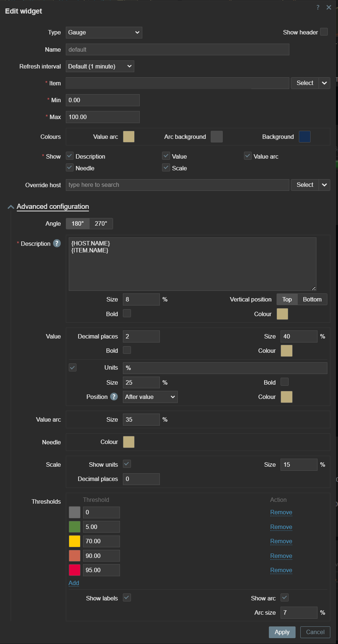The image size is (338, 644).
Task: Open the Arc background colour swatch
Action: coord(217,137)
